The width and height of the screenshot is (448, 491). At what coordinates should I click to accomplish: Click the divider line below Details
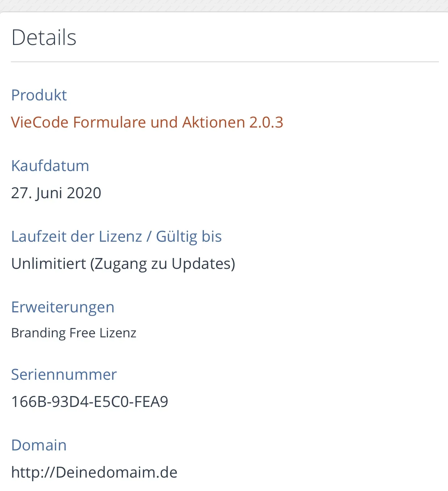[225, 62]
